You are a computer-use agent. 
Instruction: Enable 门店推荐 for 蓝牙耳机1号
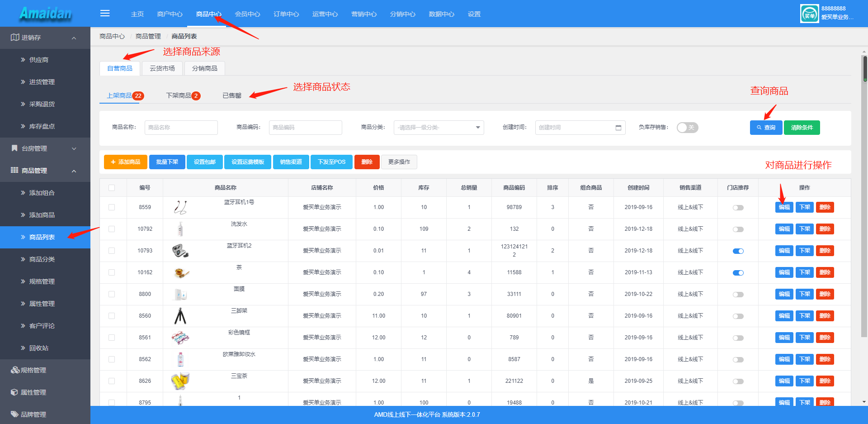click(738, 208)
